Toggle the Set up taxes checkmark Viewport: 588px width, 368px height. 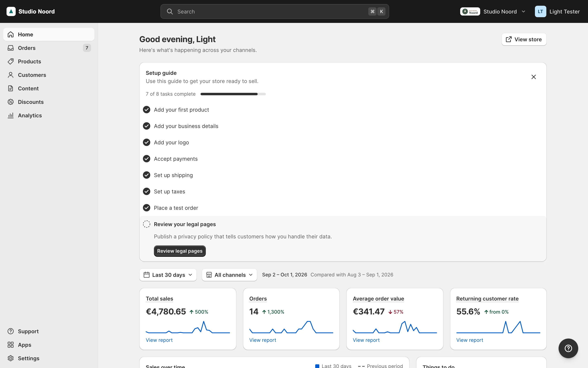(147, 192)
